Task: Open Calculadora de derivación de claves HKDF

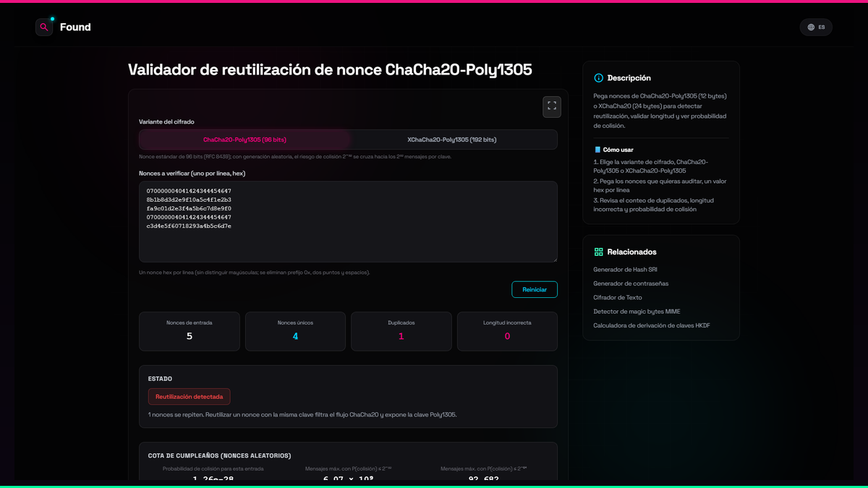Action: pos(652,325)
